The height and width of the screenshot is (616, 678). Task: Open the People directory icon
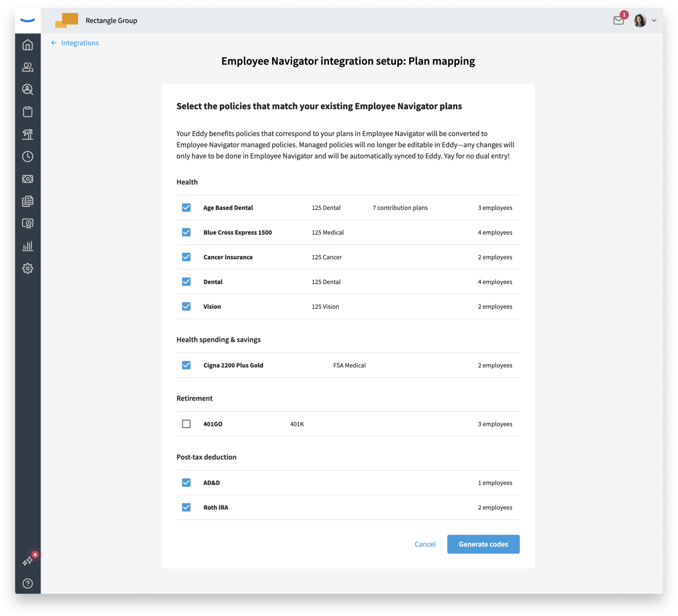pyautogui.click(x=28, y=67)
